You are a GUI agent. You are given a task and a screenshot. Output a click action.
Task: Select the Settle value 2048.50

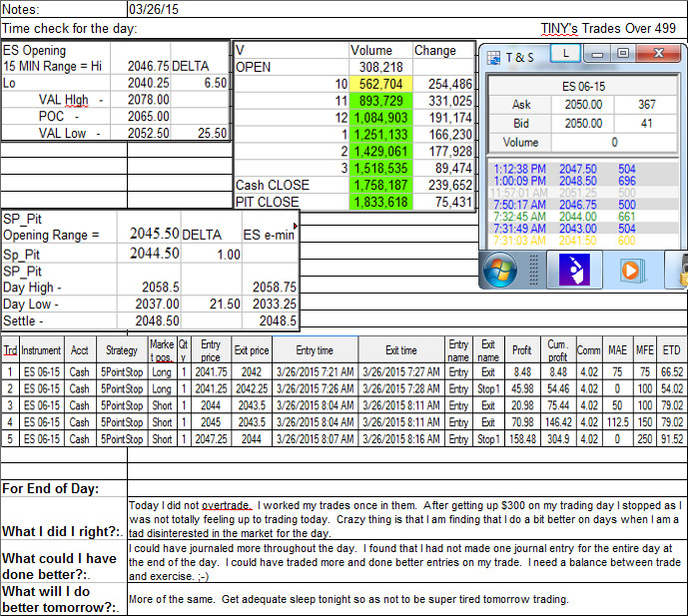[157, 320]
